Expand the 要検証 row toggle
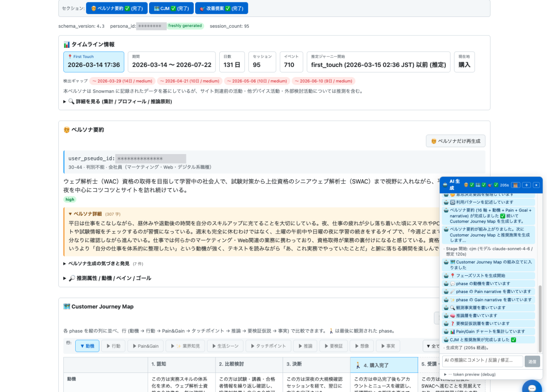 click(x=334, y=346)
